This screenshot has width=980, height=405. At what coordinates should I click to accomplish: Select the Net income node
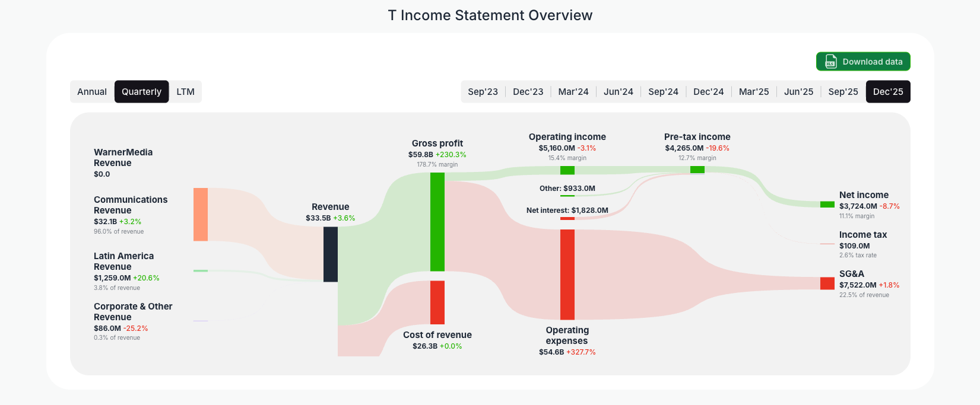826,205
